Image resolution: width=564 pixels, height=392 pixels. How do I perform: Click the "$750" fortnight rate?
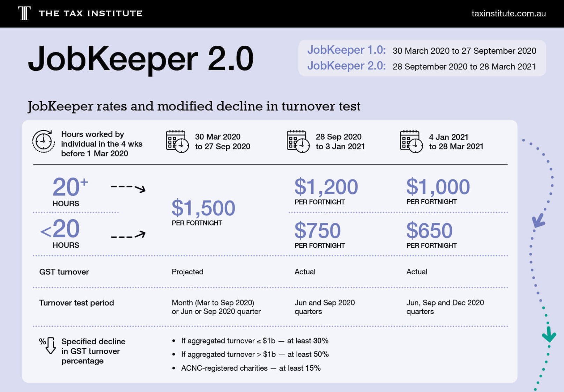point(317,230)
